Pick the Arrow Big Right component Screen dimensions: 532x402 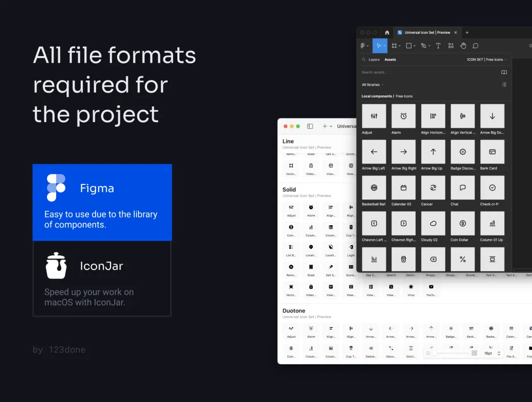pyautogui.click(x=403, y=152)
